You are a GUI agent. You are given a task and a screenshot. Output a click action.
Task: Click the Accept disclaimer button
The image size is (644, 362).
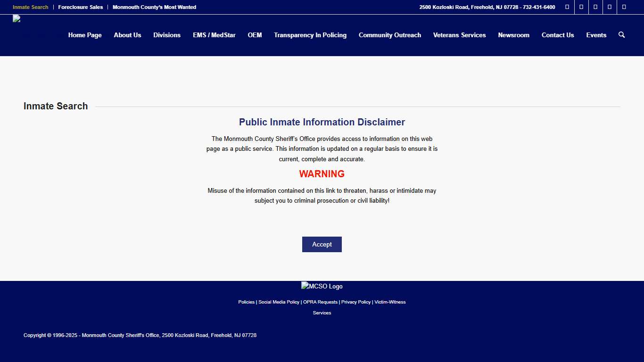[x=322, y=244]
